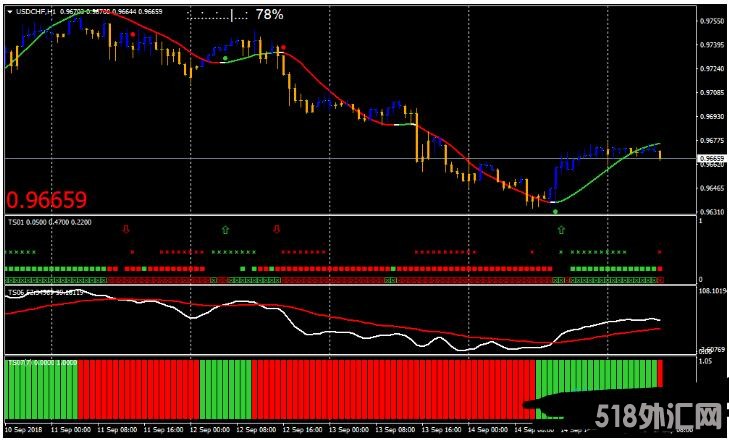Click the 12 Sep 16:00 time label
The width and height of the screenshot is (729, 440).
coord(302,428)
